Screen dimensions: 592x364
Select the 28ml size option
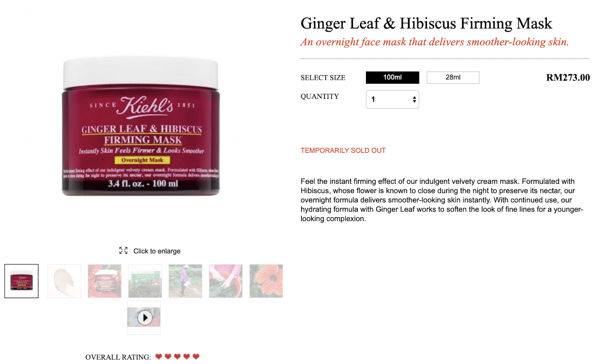[x=453, y=78]
